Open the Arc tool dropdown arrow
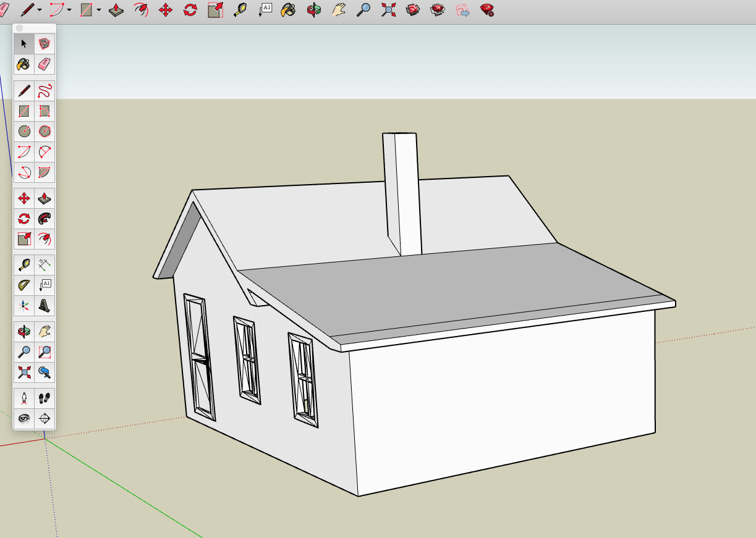Viewport: 756px width, 538px height. tap(69, 10)
